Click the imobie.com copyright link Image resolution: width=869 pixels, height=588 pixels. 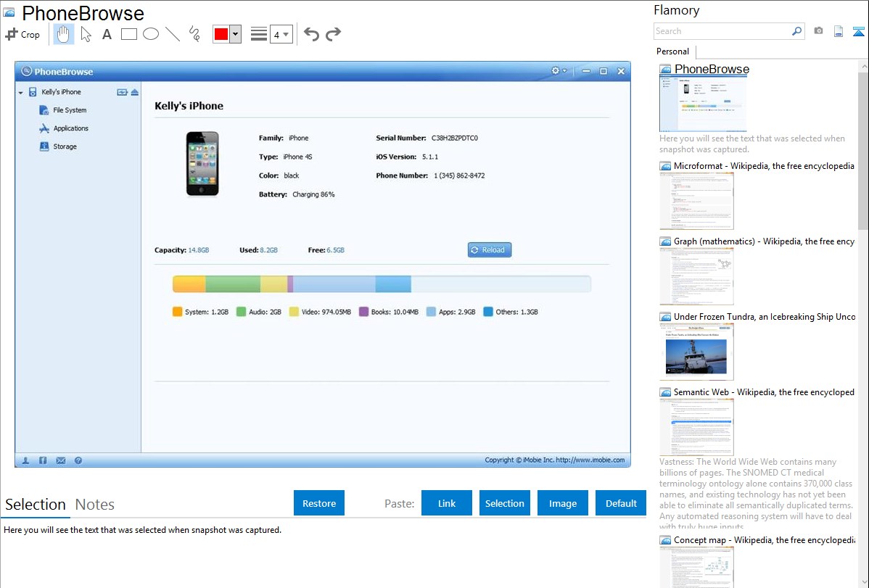point(590,460)
